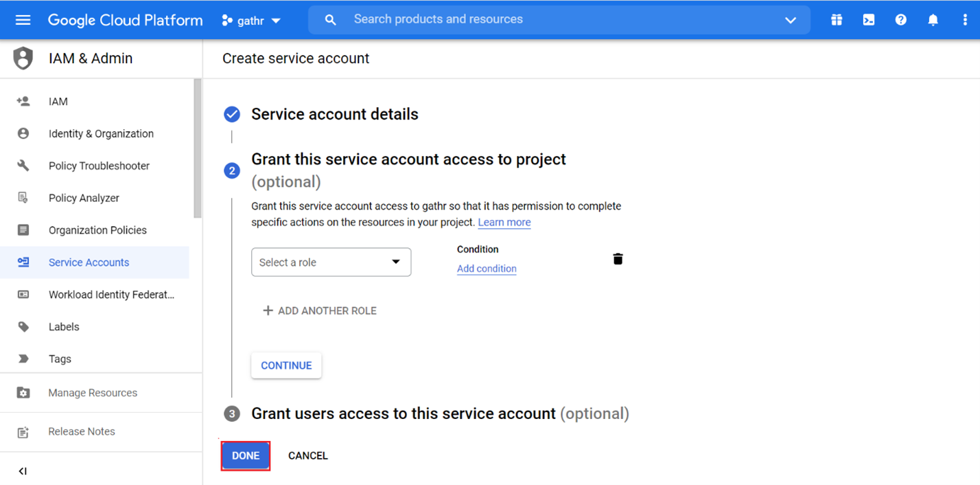980x485 pixels.
Task: Click the DONE button
Action: coord(245,455)
